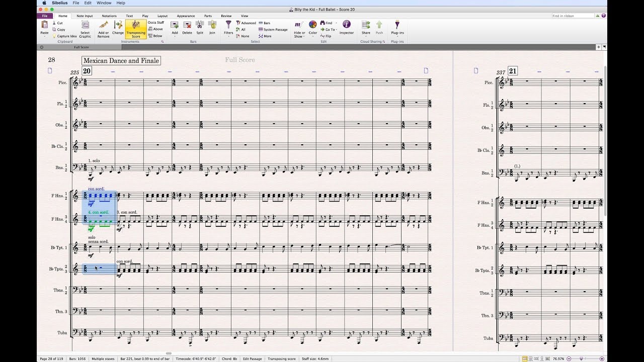Click Select All icon

click(238, 29)
